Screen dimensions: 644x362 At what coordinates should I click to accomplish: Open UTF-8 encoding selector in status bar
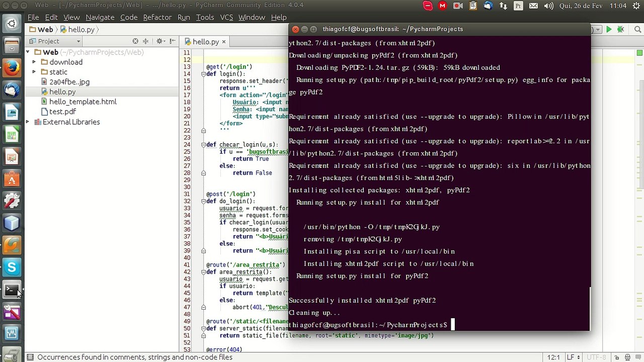[x=596, y=357]
